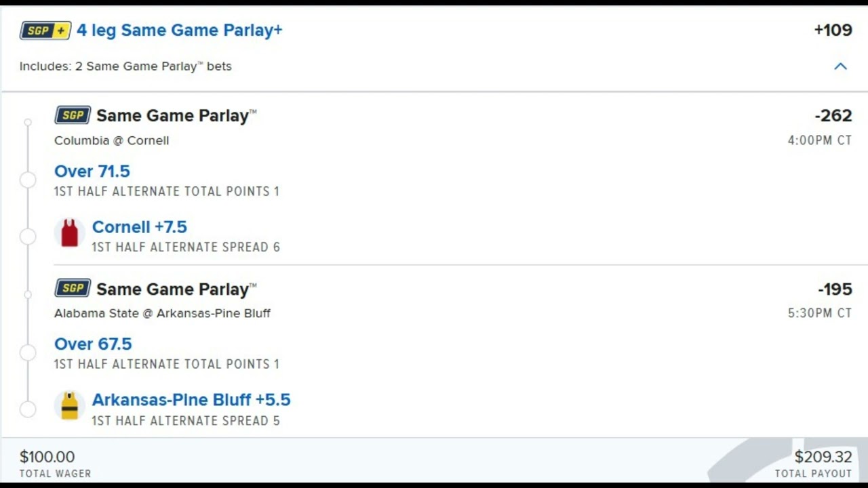Click the SGP badge for Alabama State game
The image size is (868, 488).
point(73,289)
